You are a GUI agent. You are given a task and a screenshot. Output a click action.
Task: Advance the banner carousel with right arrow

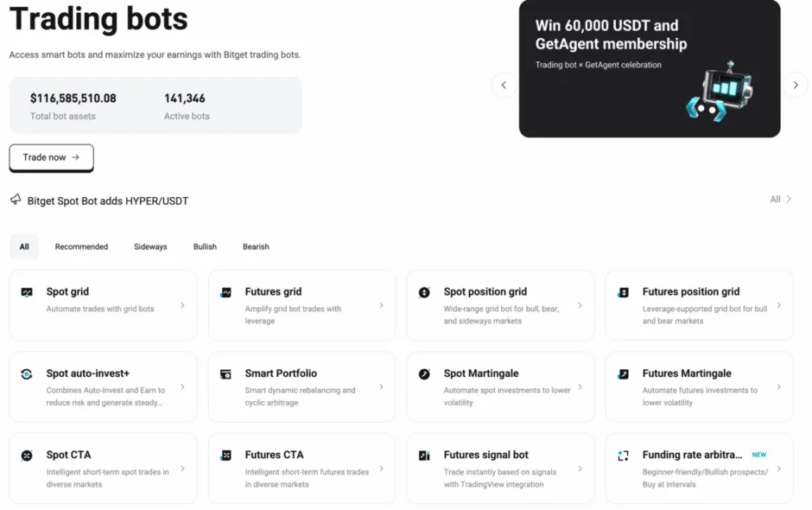click(796, 85)
